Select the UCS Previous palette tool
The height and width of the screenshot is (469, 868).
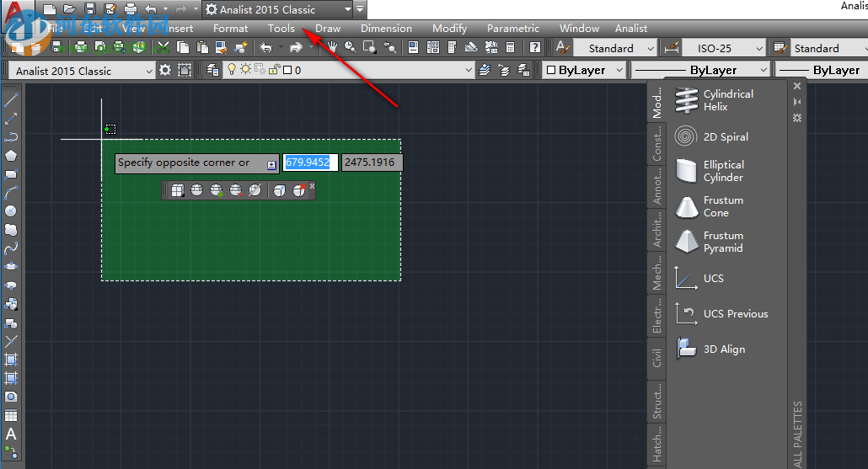pyautogui.click(x=722, y=313)
